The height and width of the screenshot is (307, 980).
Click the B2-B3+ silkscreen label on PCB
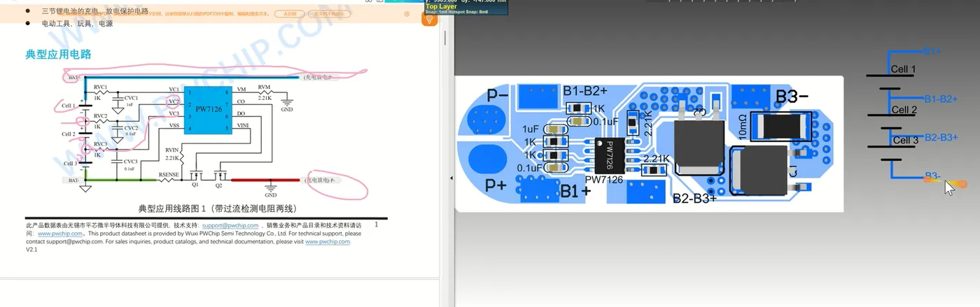pos(694,198)
